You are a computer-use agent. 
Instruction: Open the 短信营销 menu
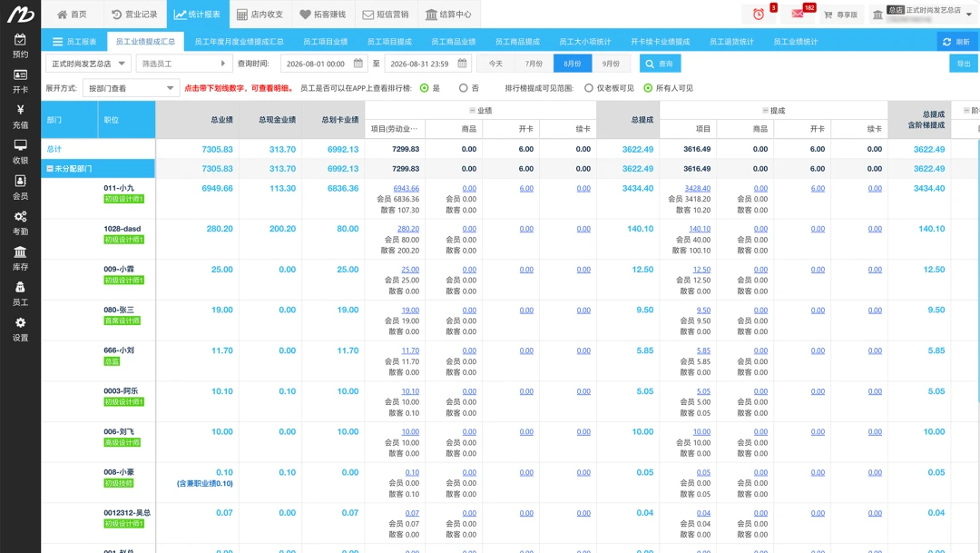click(386, 14)
